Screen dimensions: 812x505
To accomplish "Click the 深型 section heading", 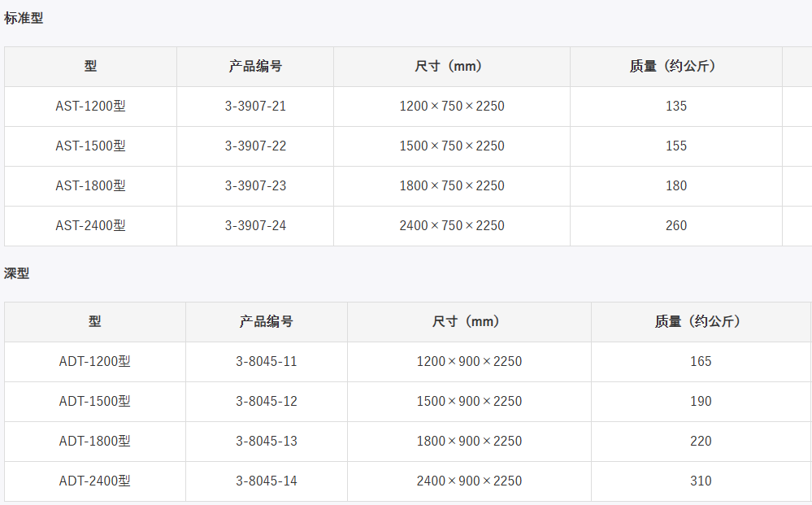I will tap(17, 274).
